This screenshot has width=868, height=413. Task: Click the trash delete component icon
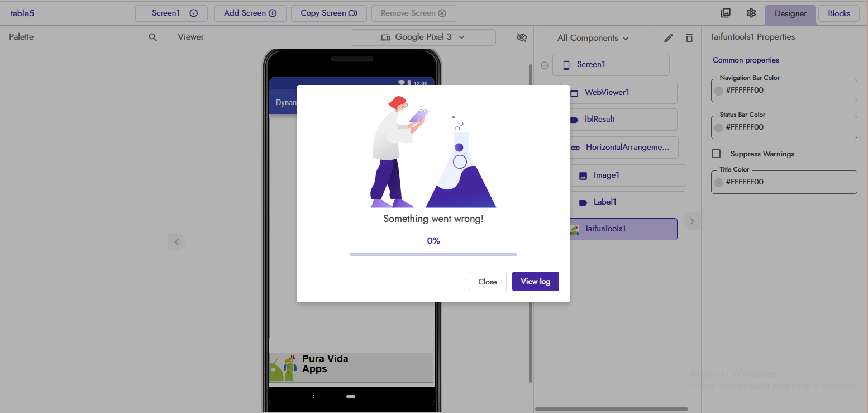tap(689, 38)
